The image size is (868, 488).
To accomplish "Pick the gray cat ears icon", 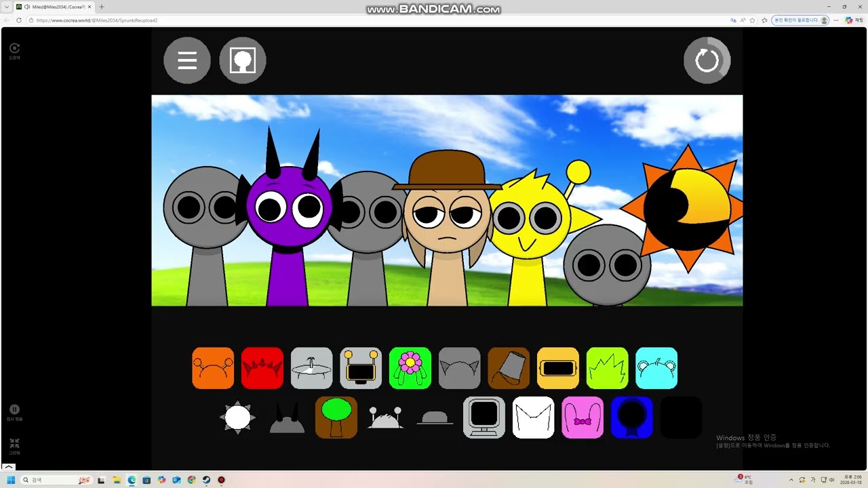I will [460, 368].
